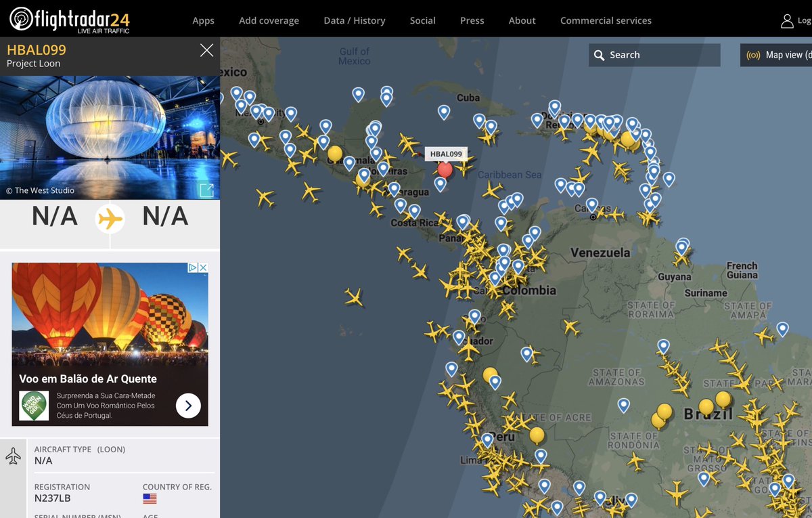Click the aircraft details plane icon
This screenshot has height=518, width=812.
click(x=13, y=456)
